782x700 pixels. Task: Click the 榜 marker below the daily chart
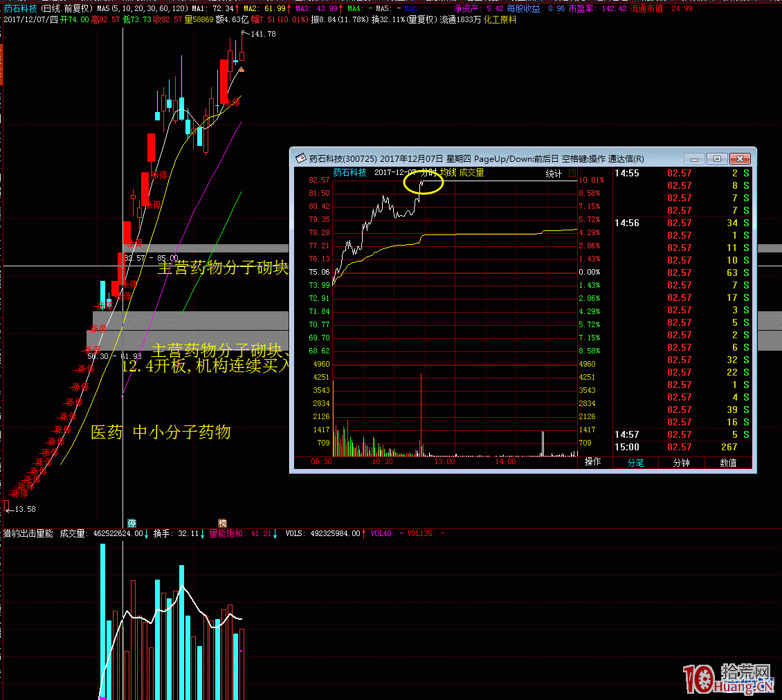pos(222,523)
